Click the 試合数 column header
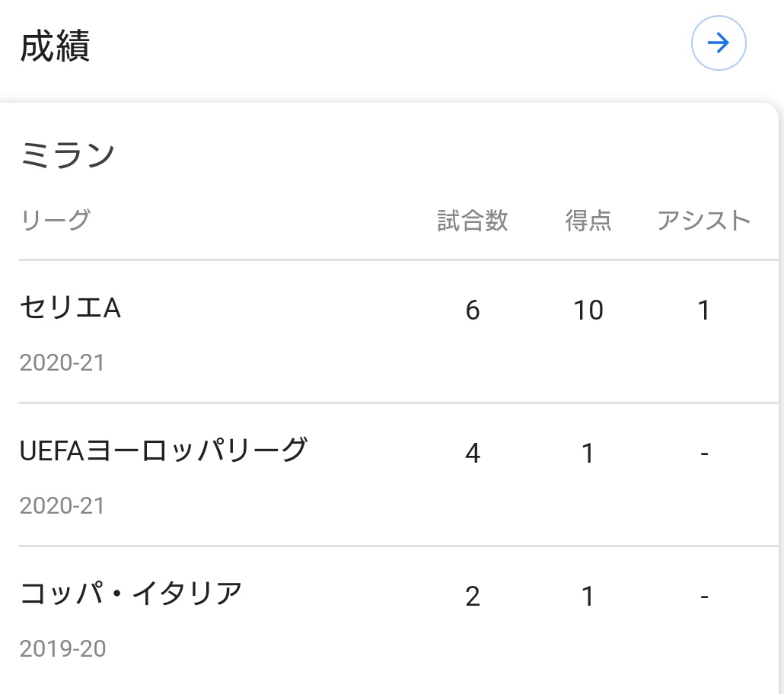Screen dimensions: 784x694 click(473, 220)
